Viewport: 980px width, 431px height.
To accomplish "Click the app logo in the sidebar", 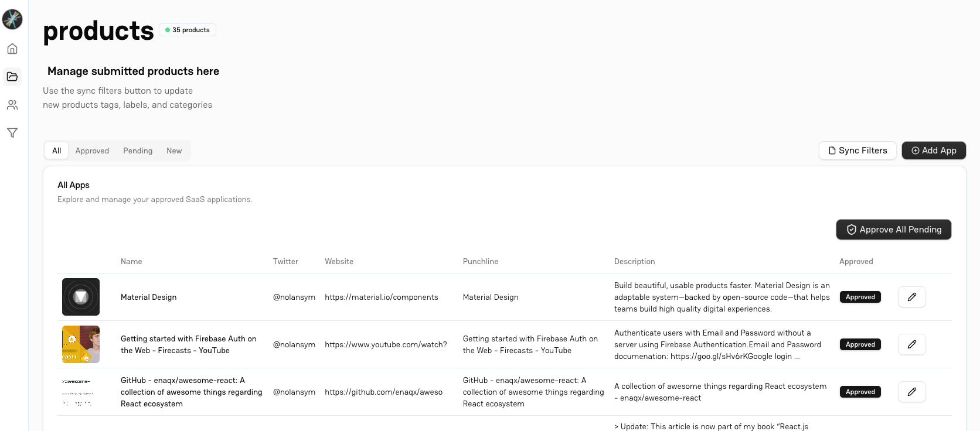I will [x=12, y=19].
